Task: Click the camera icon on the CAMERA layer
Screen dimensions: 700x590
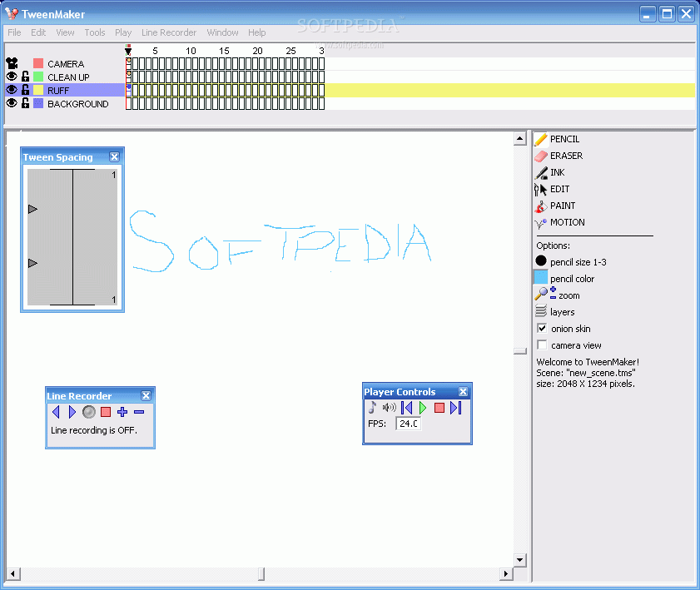Action: point(12,63)
